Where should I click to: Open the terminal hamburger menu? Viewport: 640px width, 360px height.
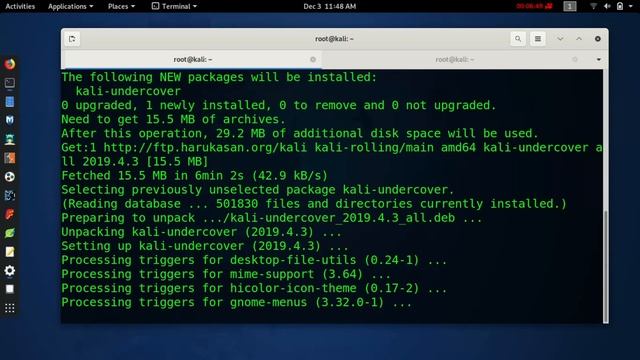538,39
